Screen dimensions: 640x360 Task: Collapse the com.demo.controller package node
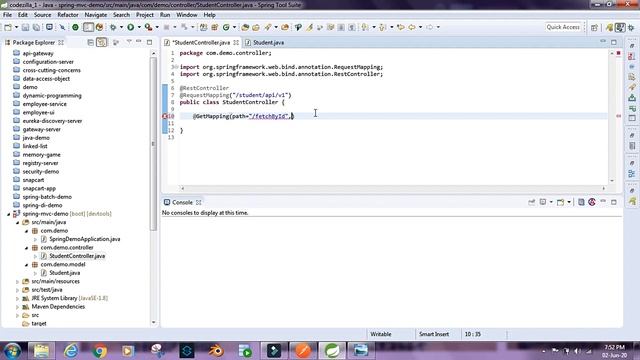click(x=27, y=248)
